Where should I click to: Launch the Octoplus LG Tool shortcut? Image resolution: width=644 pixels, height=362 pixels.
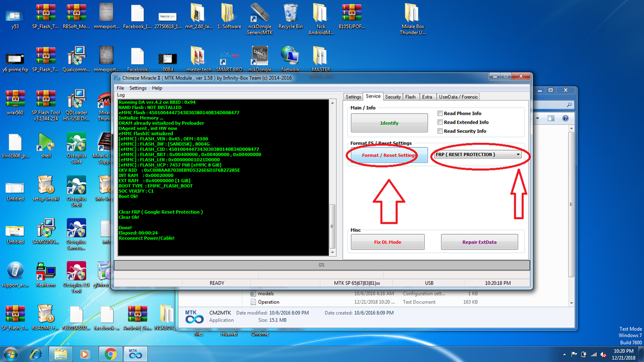(76, 278)
